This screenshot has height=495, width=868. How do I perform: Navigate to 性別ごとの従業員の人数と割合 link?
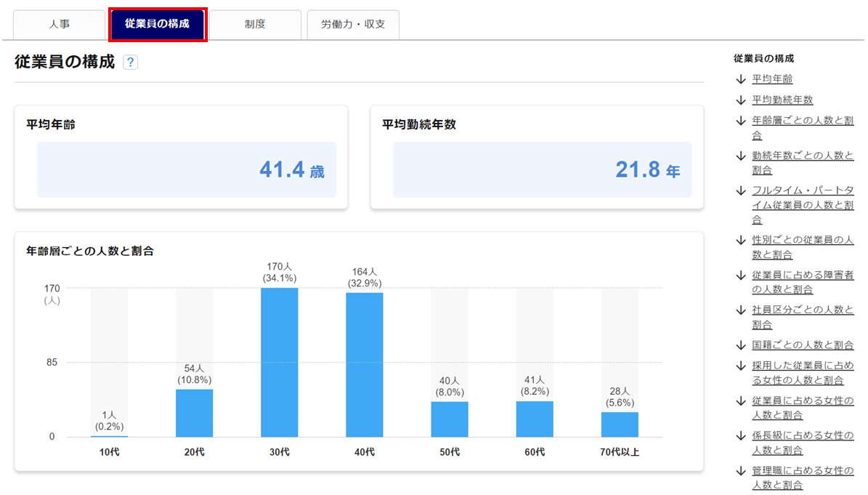pos(803,247)
